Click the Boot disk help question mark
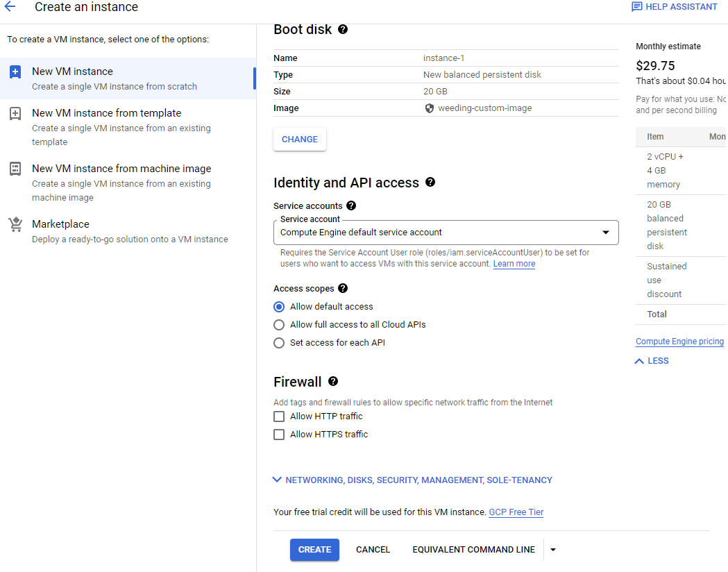728x572 pixels. pos(343,29)
